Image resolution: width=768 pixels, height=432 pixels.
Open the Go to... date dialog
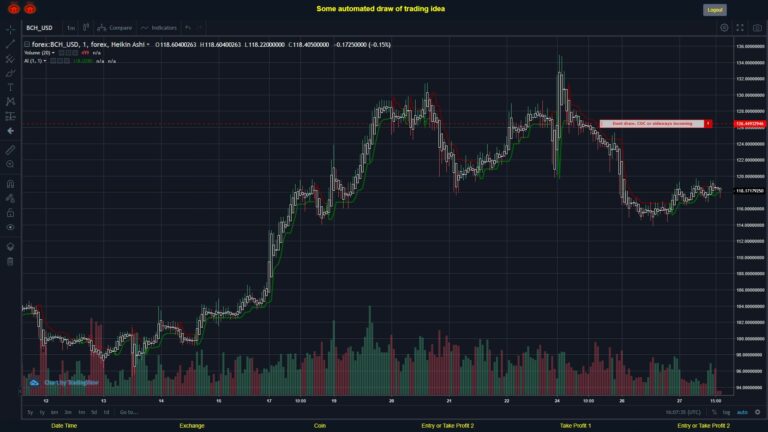click(x=128, y=412)
